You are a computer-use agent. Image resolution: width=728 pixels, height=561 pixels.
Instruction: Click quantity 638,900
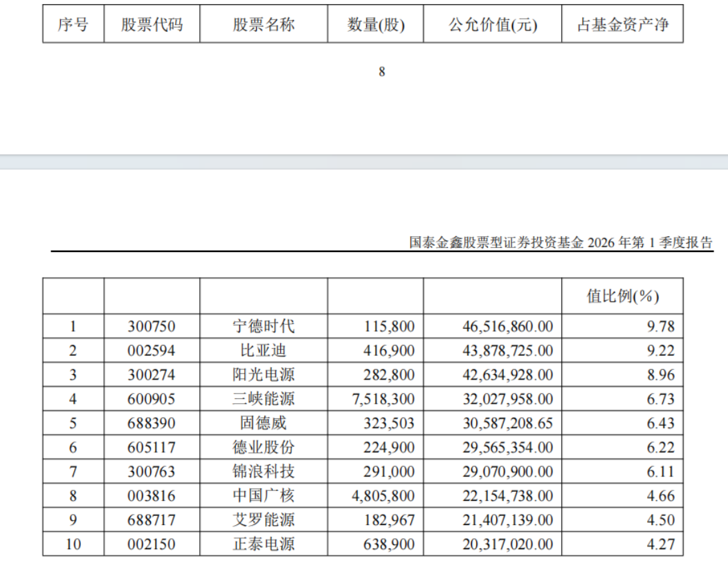(389, 544)
